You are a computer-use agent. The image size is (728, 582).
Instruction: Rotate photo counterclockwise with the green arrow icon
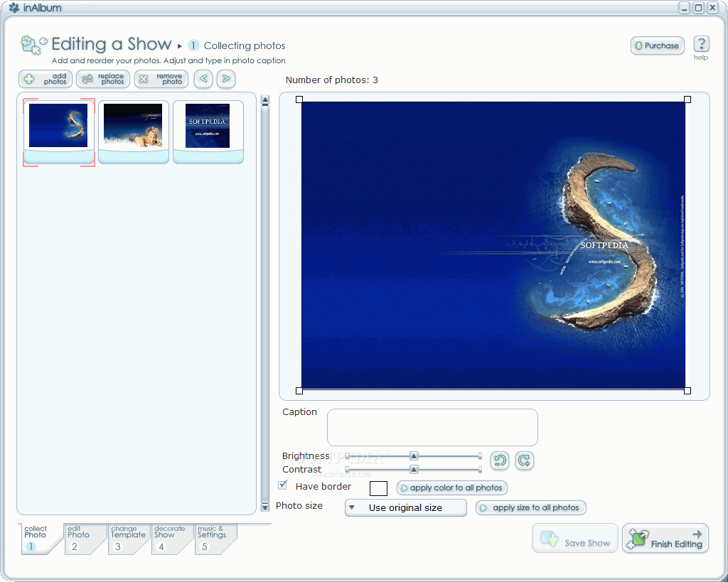(500, 460)
